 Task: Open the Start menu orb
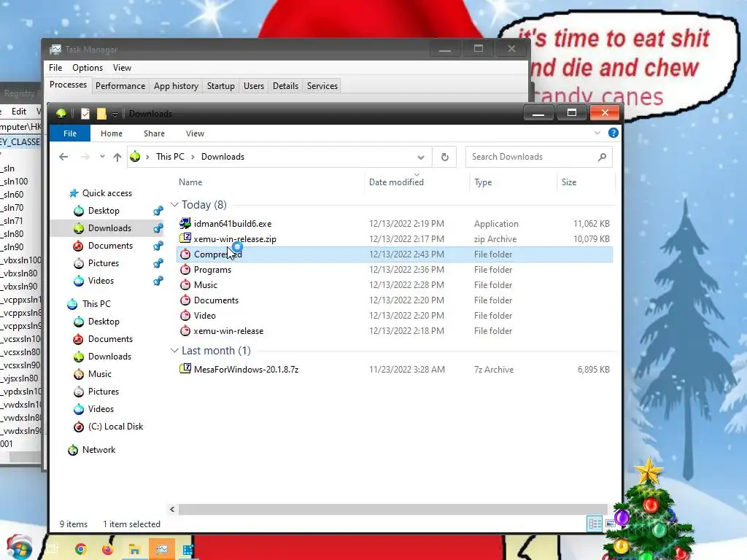pyautogui.click(x=19, y=548)
